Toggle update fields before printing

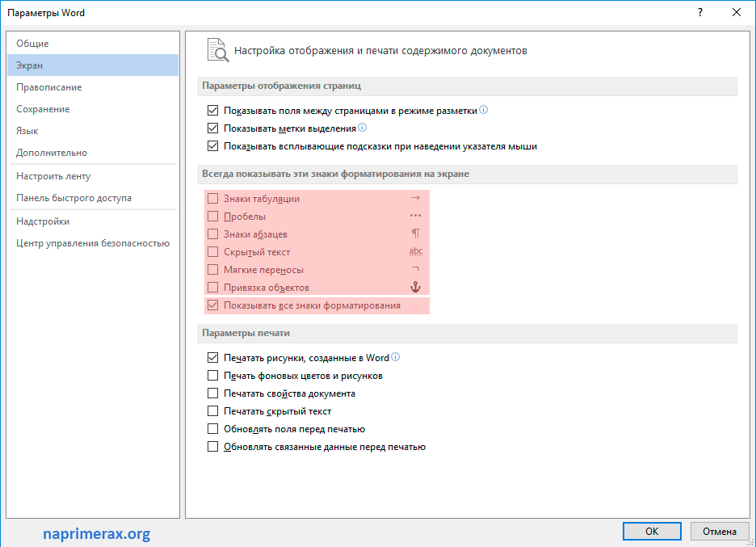pos(213,429)
